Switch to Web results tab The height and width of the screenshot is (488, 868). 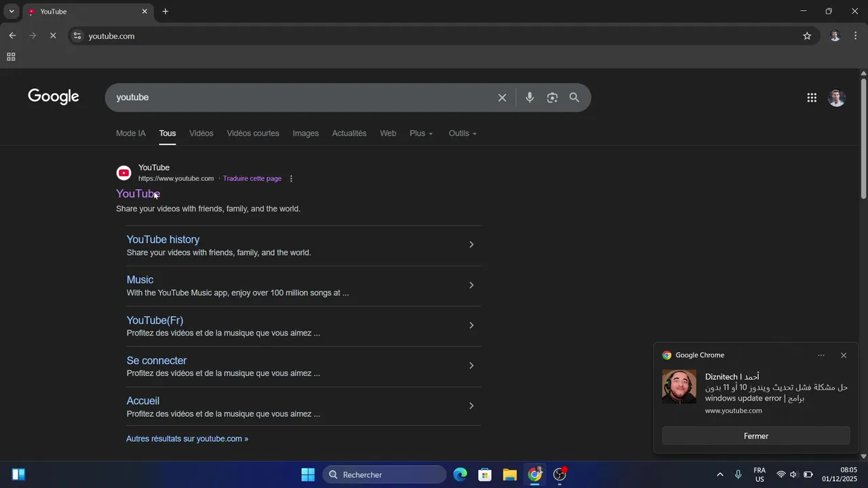388,134
